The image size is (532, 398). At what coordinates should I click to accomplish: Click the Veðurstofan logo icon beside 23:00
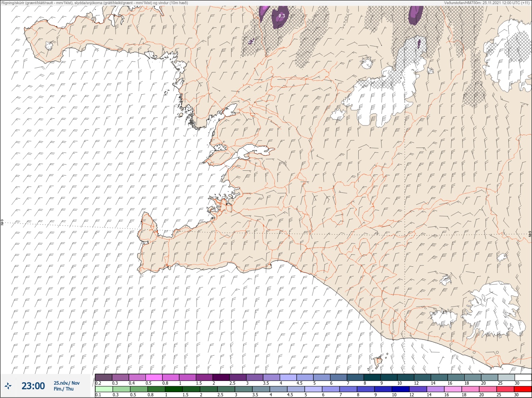[8, 386]
